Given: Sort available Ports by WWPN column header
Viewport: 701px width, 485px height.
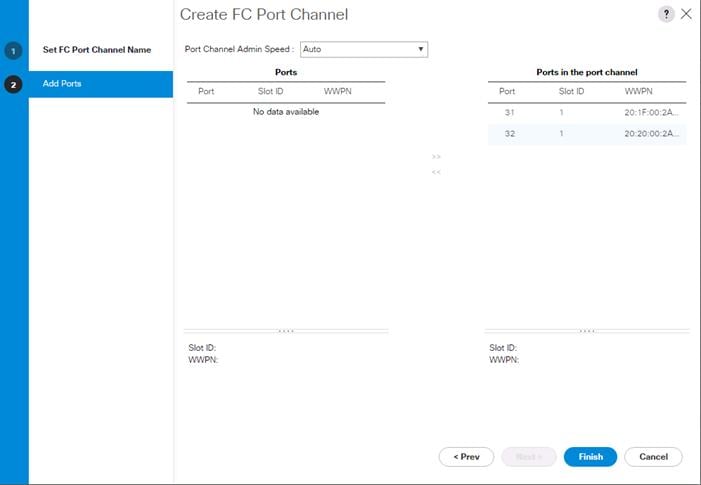Looking at the screenshot, I should point(338,91).
